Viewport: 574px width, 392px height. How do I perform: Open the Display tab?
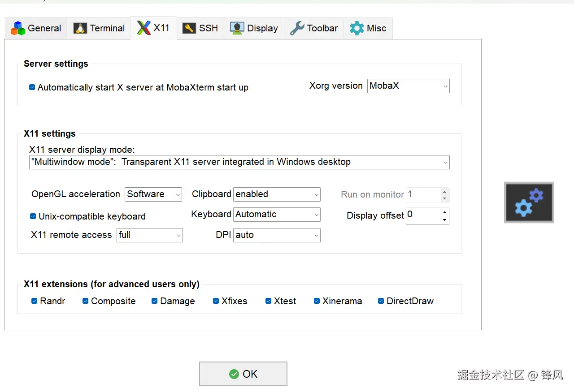coord(254,28)
